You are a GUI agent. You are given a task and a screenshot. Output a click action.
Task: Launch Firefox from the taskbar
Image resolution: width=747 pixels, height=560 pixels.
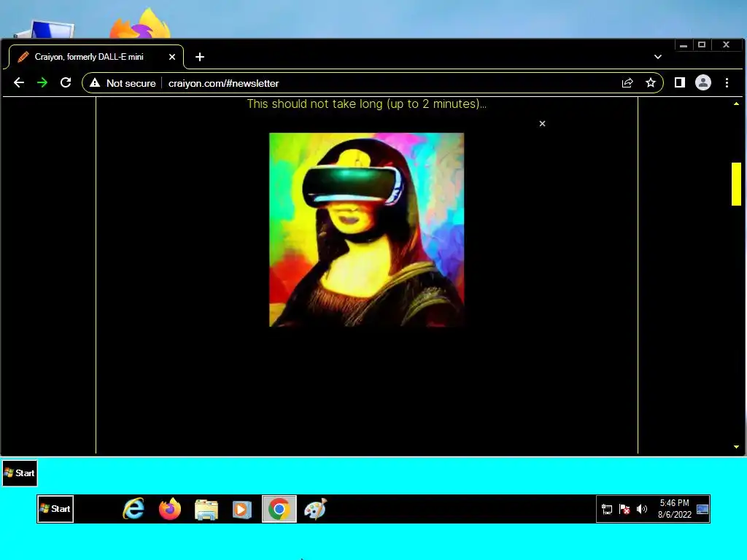pyautogui.click(x=170, y=509)
